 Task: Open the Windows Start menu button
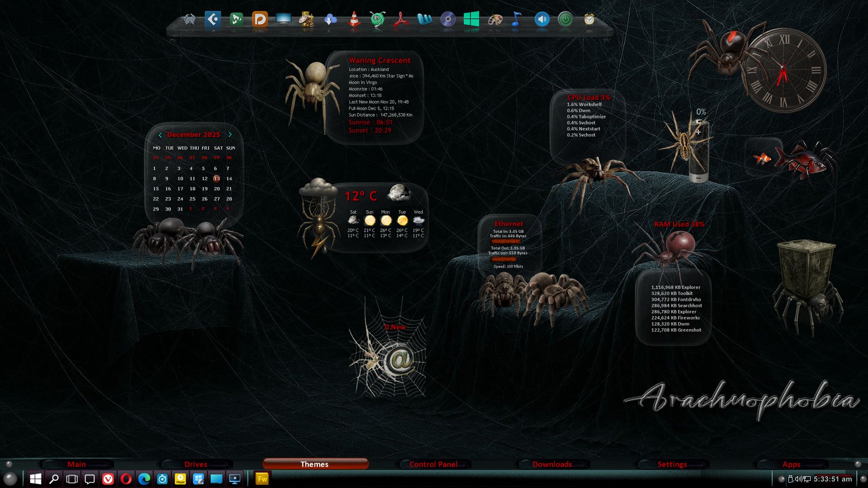[36, 479]
